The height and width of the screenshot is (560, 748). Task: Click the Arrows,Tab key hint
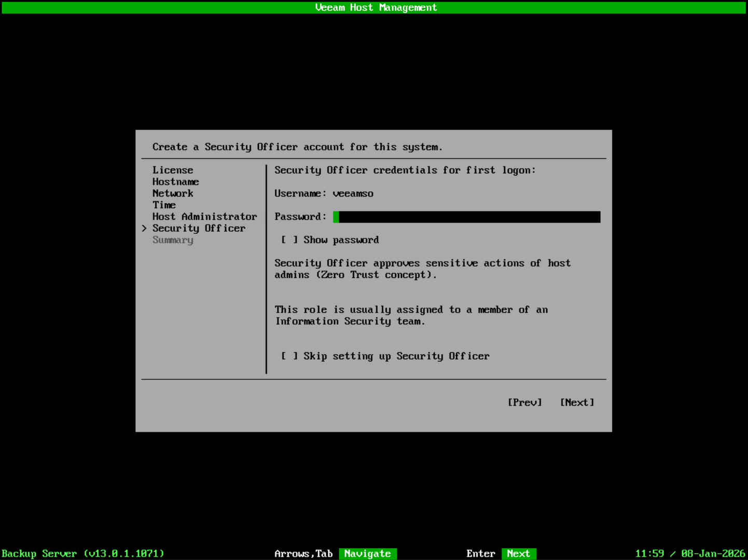[x=303, y=554]
